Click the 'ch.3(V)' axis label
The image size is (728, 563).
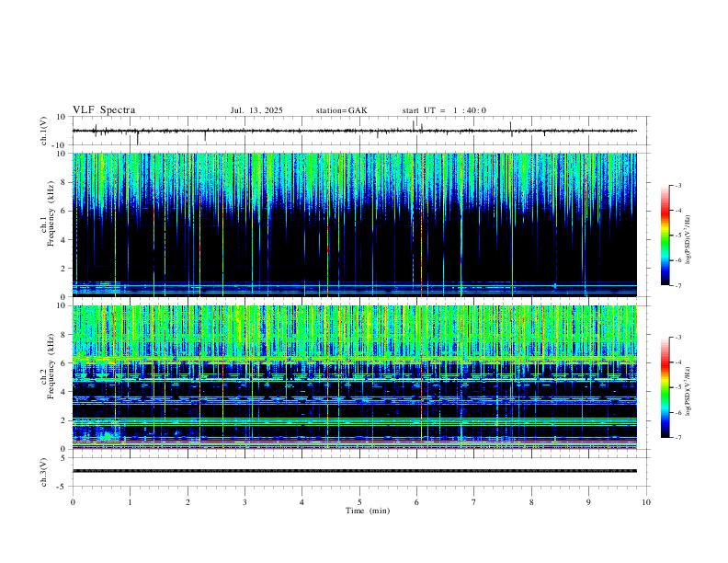click(x=44, y=472)
